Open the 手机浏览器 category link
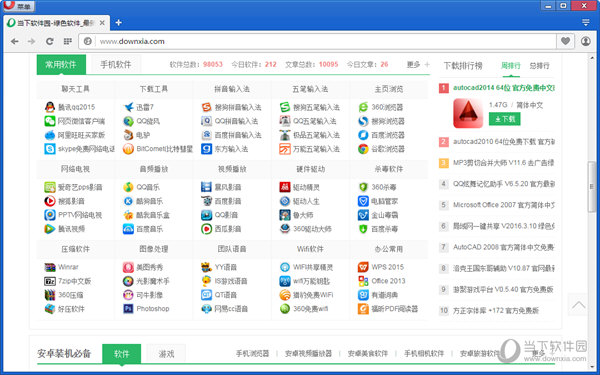Screen dimensions: 600x375 253,354
